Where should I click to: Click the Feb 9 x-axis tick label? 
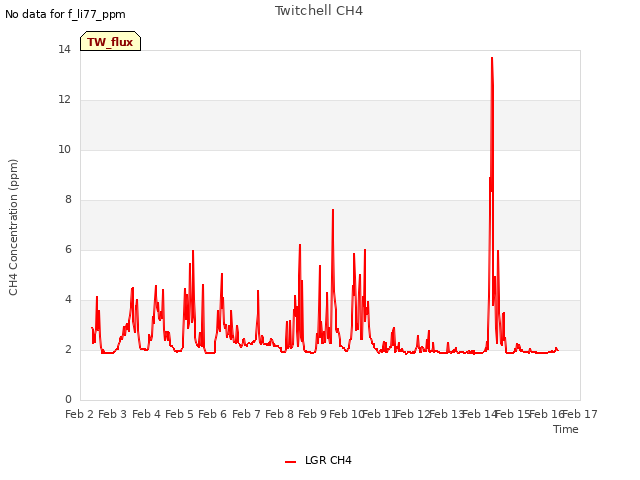click(312, 414)
